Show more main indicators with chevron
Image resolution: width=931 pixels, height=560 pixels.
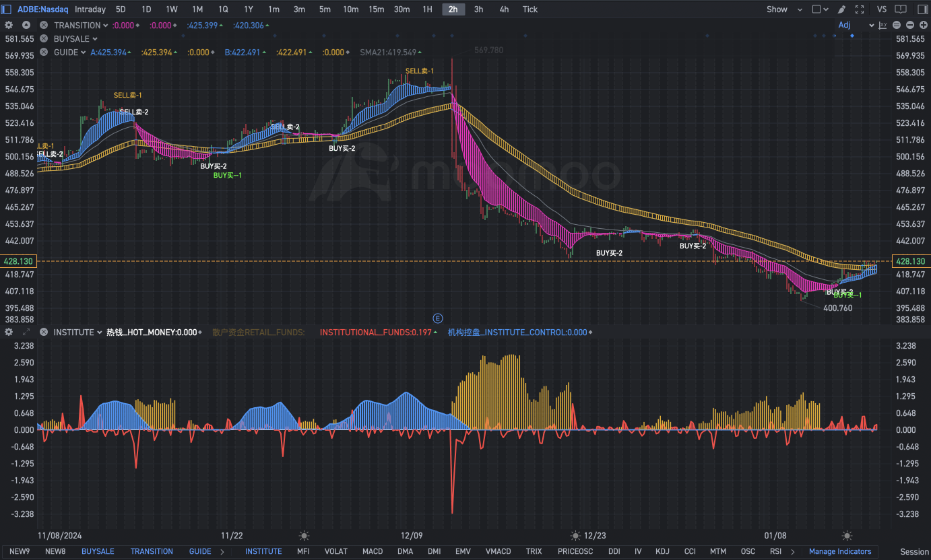[223, 551]
